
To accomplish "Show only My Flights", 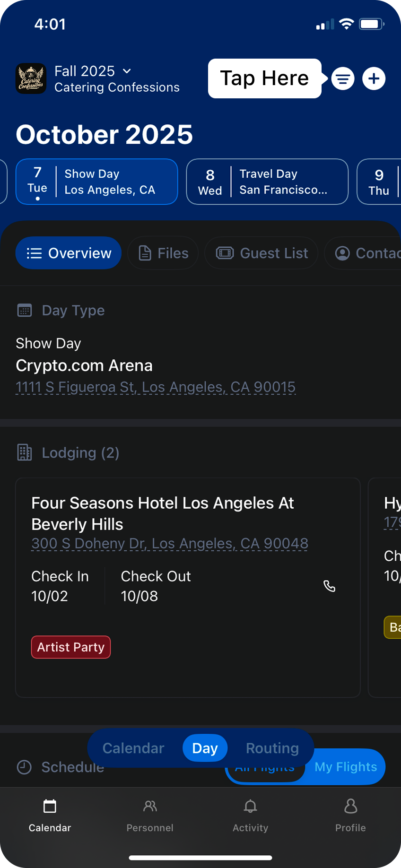I will click(x=346, y=768).
